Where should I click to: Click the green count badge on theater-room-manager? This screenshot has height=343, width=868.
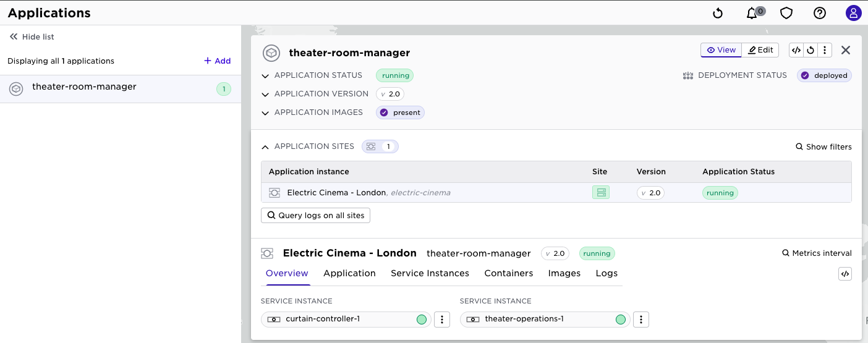224,89
